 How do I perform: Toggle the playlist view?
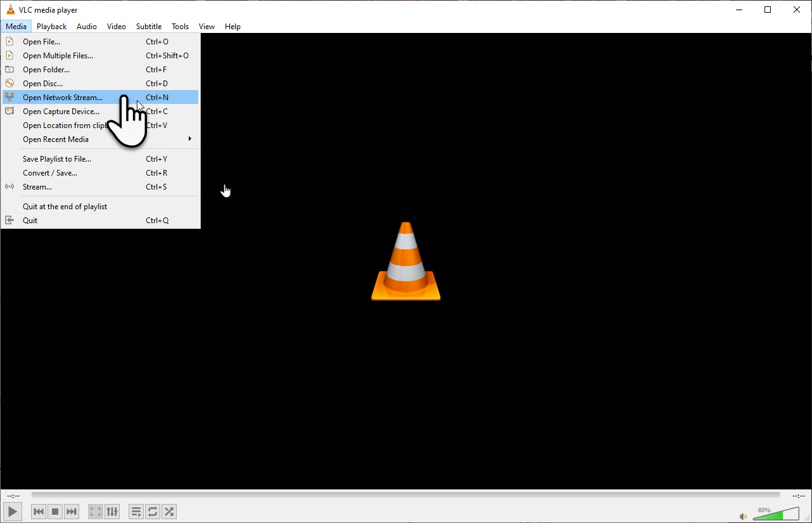pyautogui.click(x=136, y=511)
